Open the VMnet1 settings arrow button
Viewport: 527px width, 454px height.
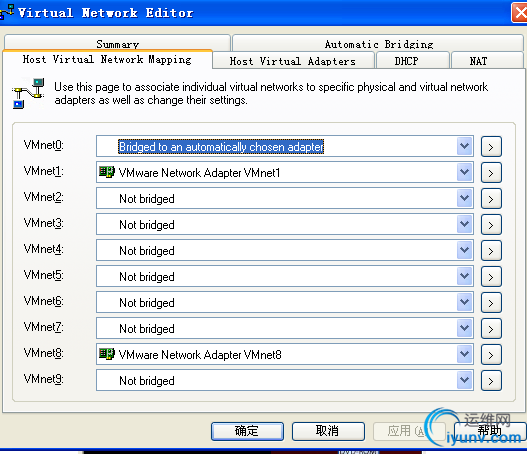(x=491, y=172)
